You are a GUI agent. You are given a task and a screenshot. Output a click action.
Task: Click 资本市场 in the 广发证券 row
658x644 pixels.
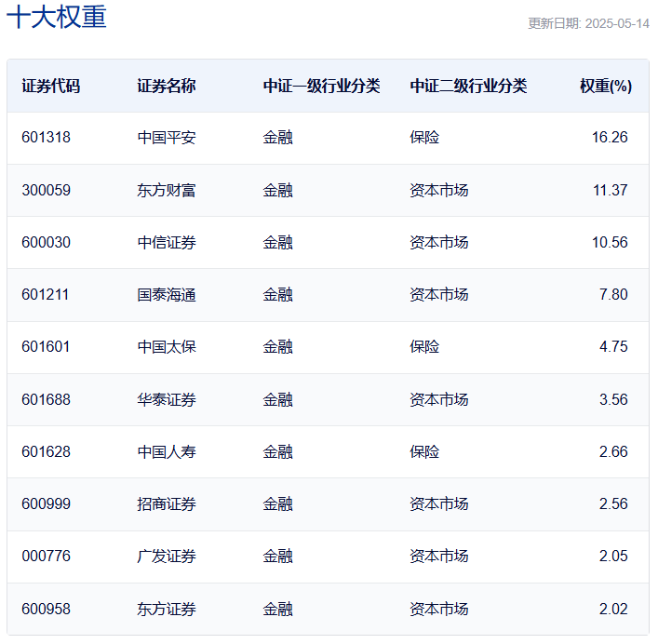coord(439,557)
